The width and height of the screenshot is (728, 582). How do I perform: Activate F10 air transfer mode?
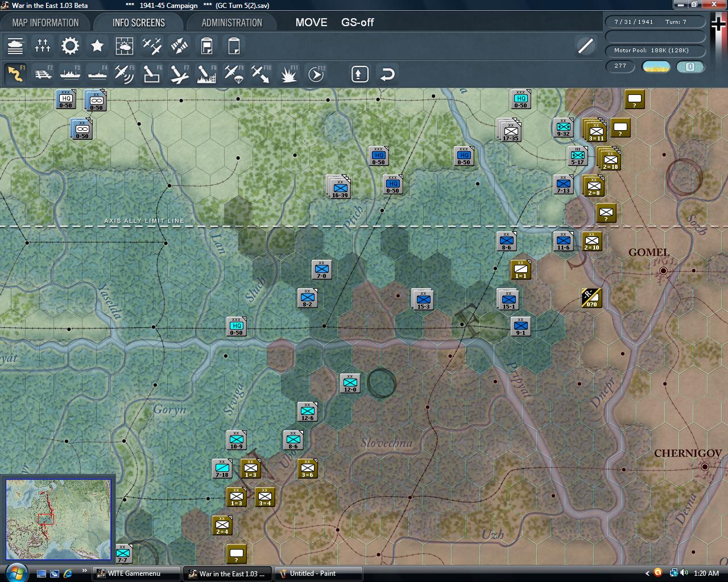click(261, 74)
